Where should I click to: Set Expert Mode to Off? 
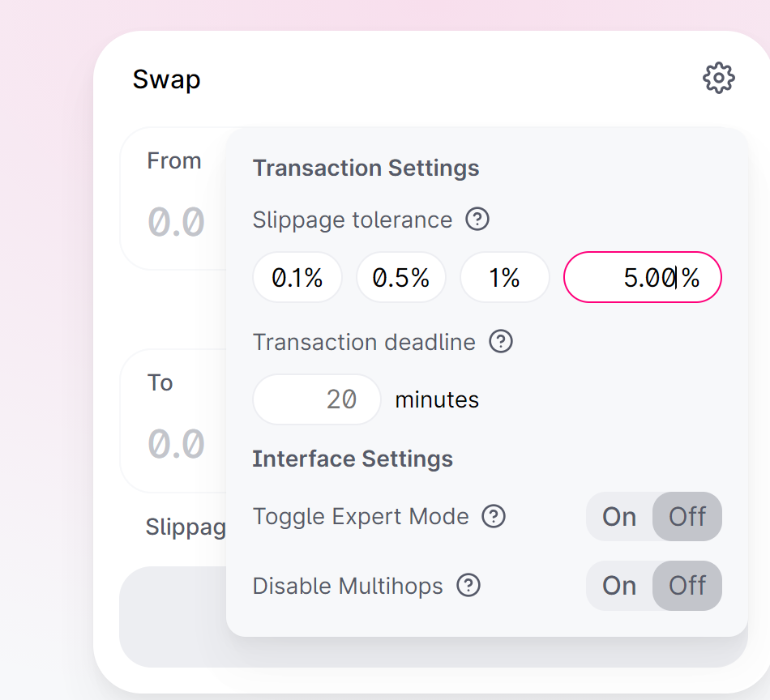(687, 516)
